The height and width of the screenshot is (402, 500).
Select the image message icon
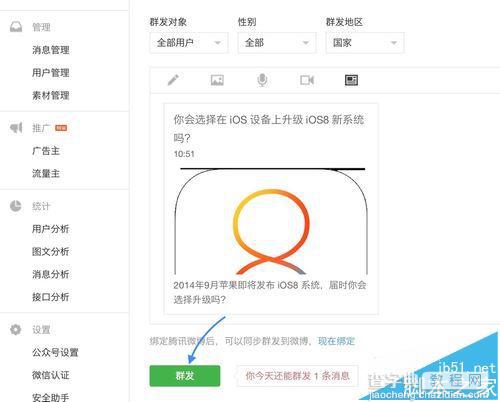point(217,80)
